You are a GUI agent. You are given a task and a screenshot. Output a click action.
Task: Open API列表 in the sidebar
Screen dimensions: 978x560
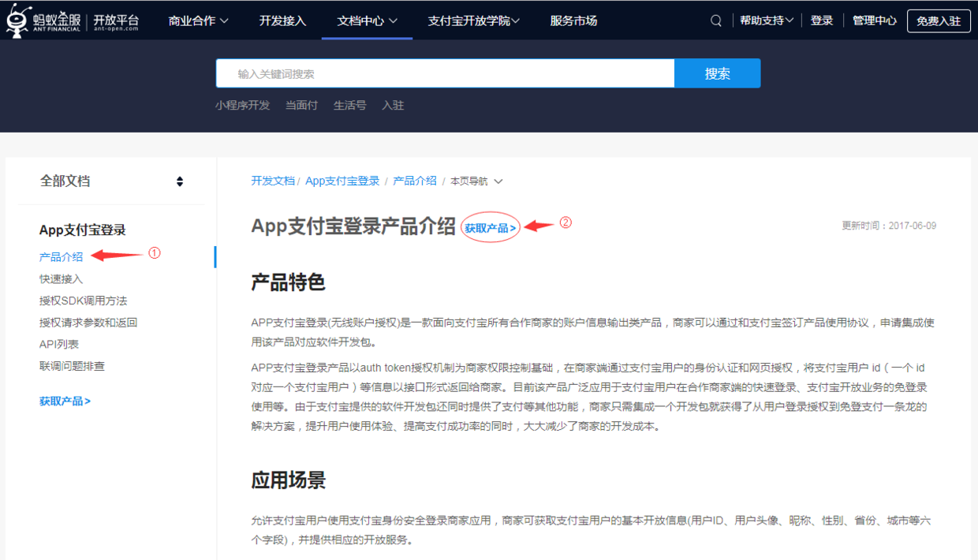click(59, 344)
